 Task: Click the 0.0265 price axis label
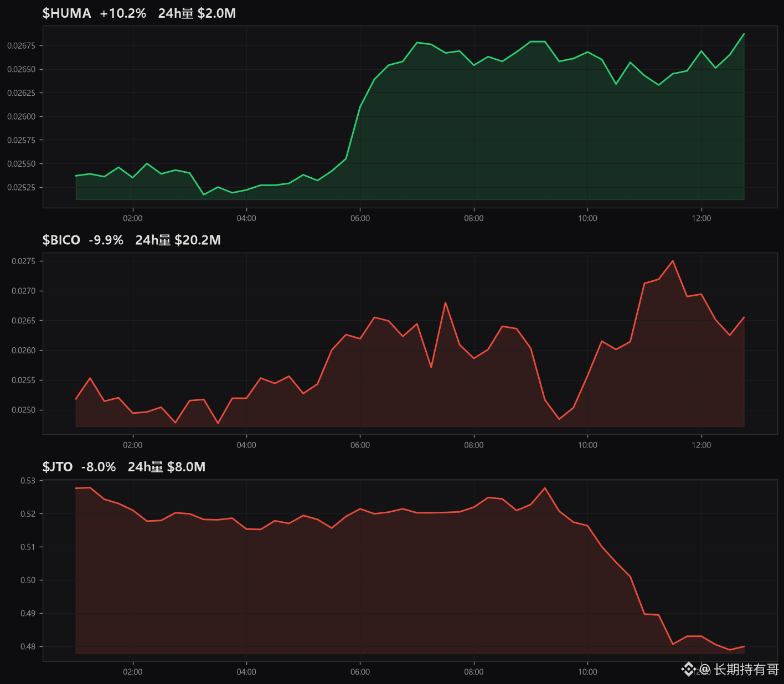[x=23, y=321]
